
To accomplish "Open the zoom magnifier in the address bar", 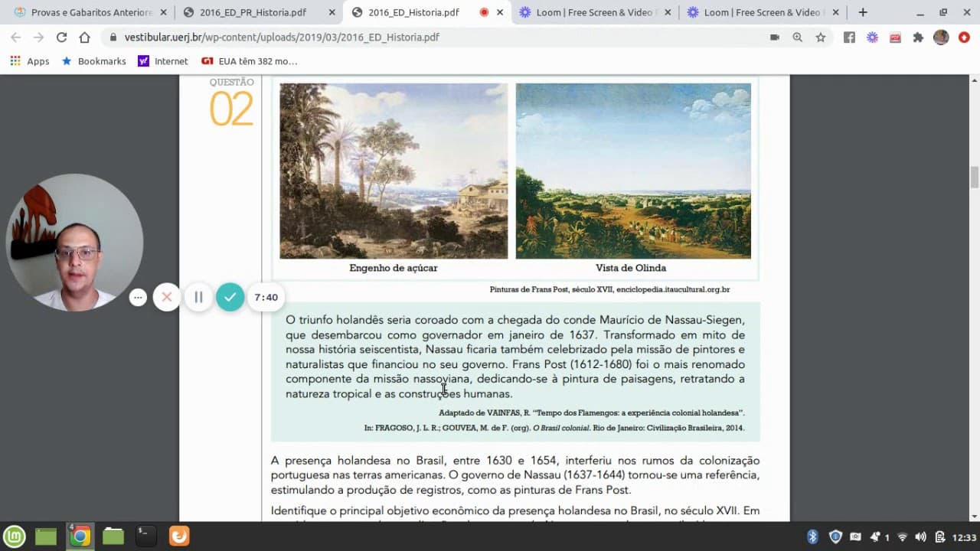I will click(798, 37).
